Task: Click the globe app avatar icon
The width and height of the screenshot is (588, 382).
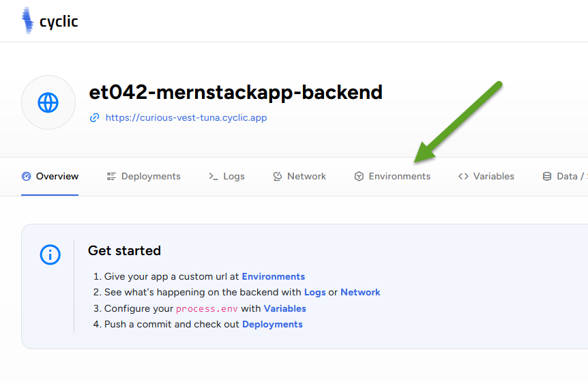Action: [x=48, y=102]
